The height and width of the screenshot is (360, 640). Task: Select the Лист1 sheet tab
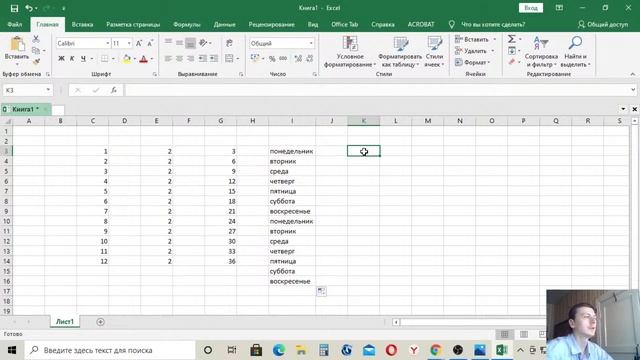click(x=65, y=322)
